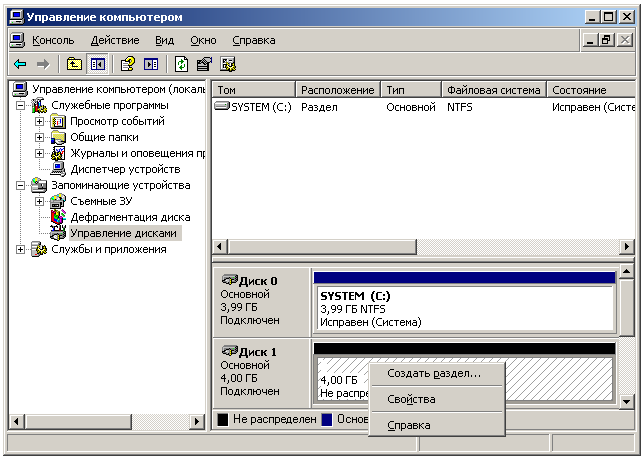Expand the Службы и приложения node

(x=20, y=249)
